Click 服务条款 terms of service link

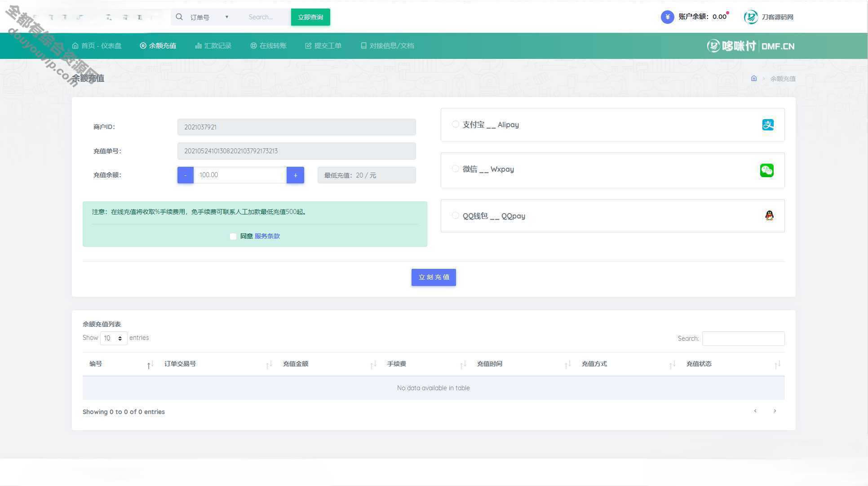click(x=266, y=236)
